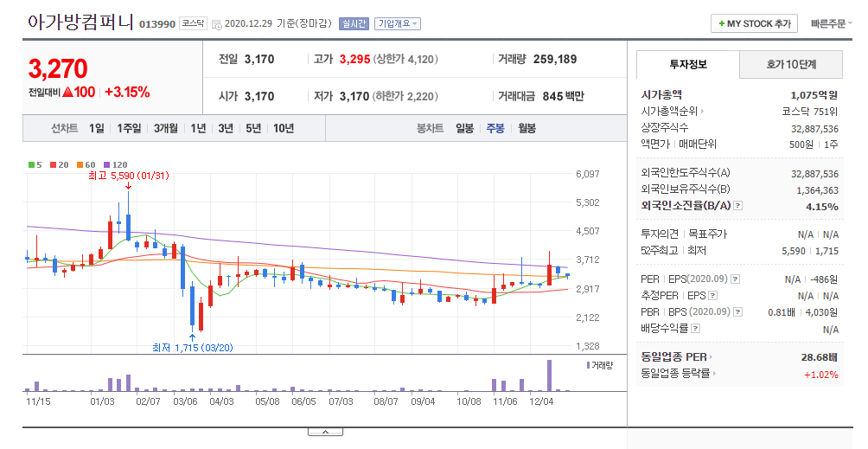Show 월봉 monthly candle chart

coord(527,128)
